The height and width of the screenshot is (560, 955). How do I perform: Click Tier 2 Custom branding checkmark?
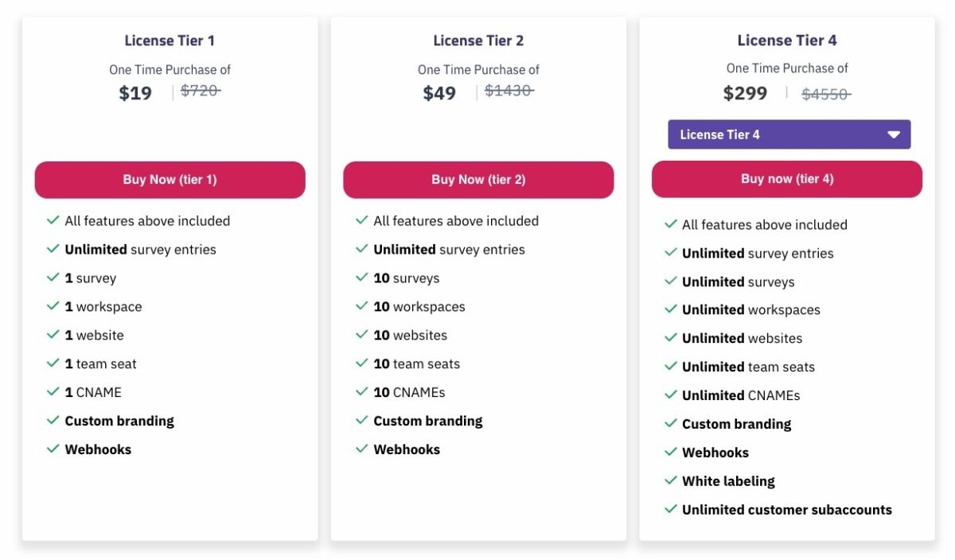[x=362, y=420]
